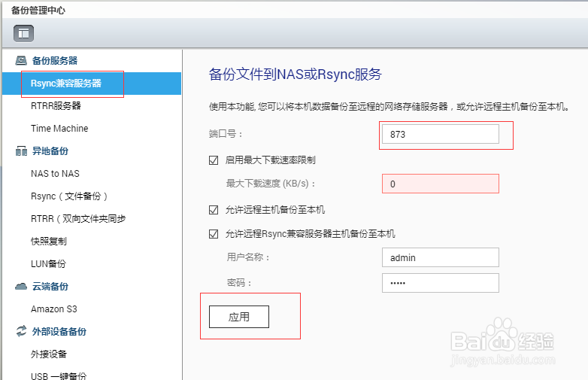Open Time Machine settings
The height and width of the screenshot is (380, 588).
(x=59, y=129)
